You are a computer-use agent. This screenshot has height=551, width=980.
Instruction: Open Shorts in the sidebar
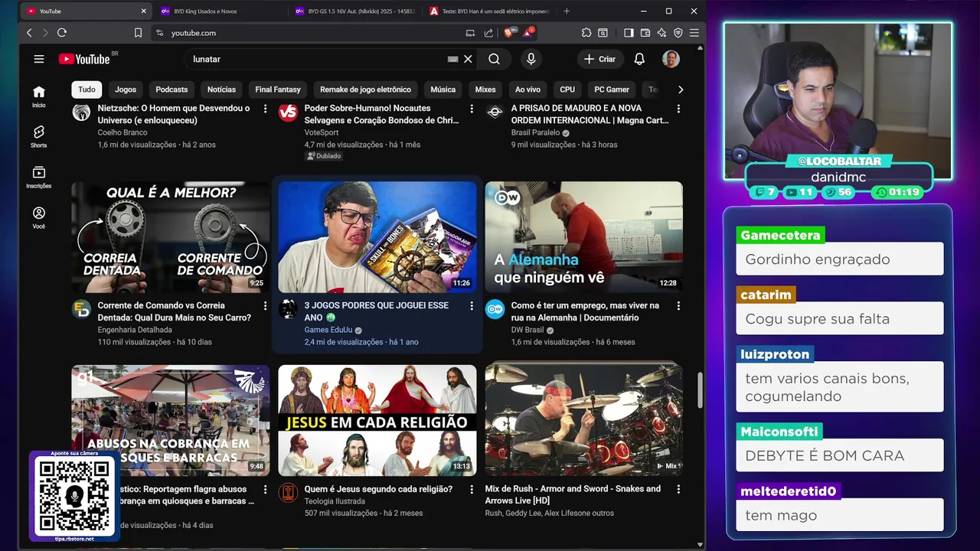tap(39, 136)
